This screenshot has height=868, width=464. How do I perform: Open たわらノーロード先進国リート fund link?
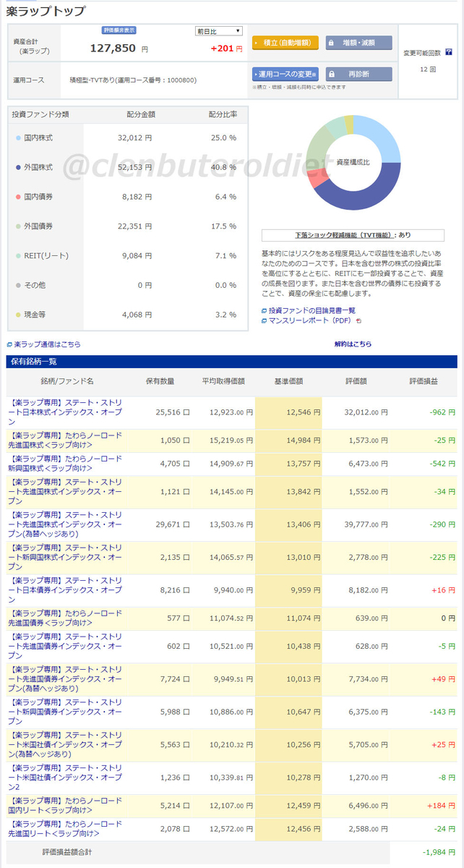point(65,829)
